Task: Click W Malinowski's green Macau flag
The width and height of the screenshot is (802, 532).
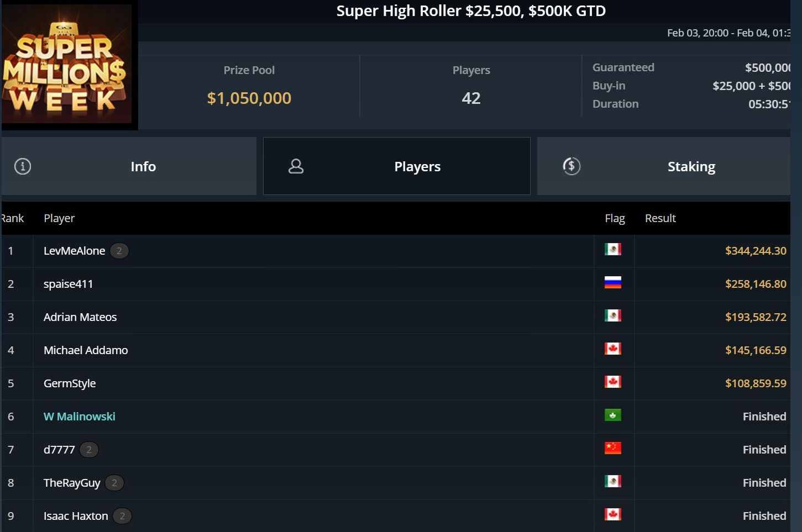Action: (612, 415)
